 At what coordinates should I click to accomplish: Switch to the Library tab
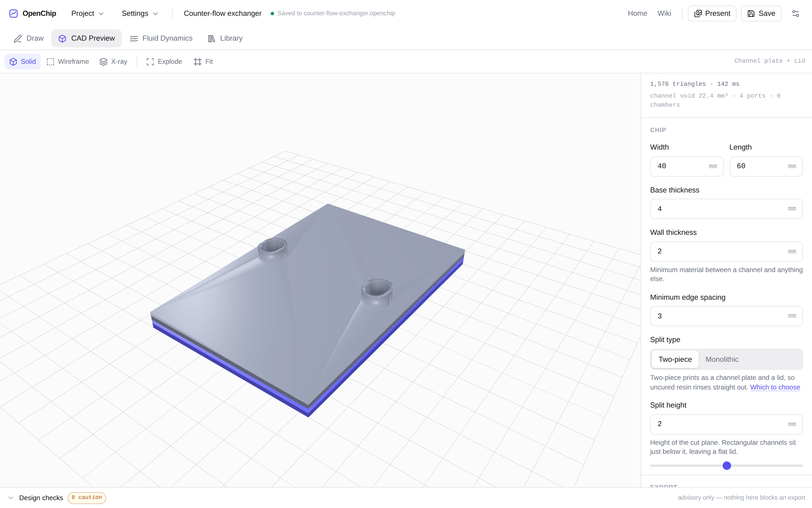click(225, 38)
